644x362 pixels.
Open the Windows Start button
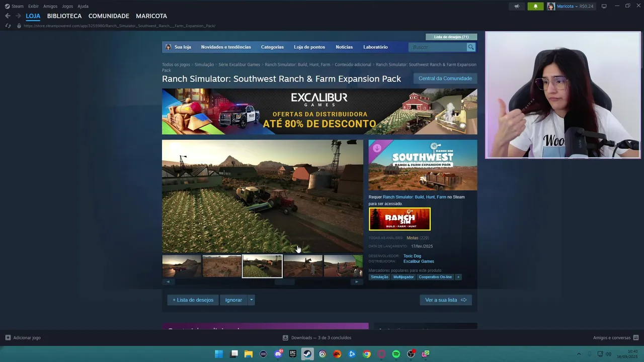coord(219,354)
